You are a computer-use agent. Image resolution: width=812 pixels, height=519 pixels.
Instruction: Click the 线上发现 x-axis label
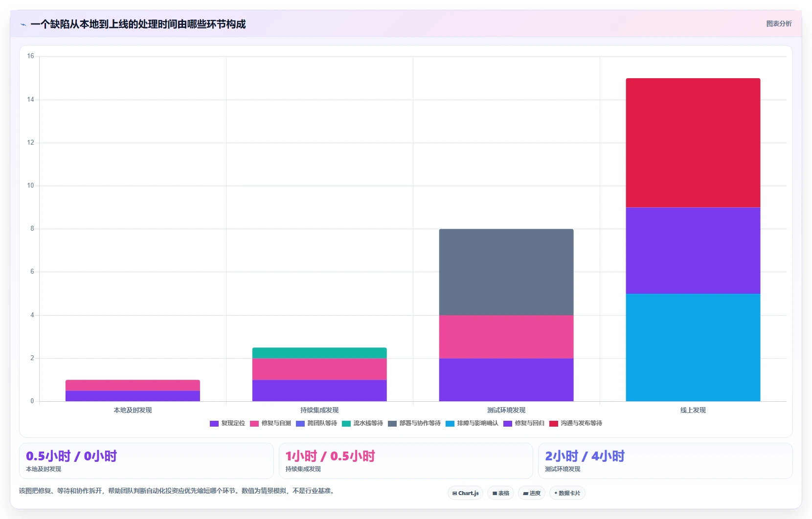[x=693, y=410]
